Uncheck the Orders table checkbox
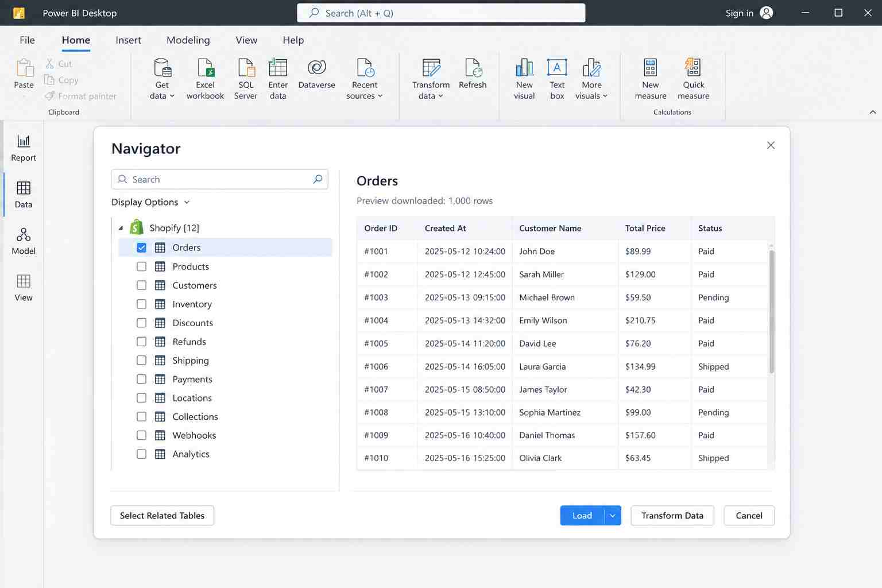The width and height of the screenshot is (882, 588). click(x=142, y=247)
